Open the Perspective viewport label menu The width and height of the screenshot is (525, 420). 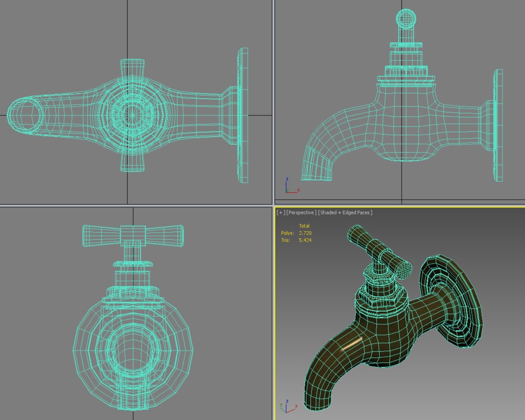(300, 213)
